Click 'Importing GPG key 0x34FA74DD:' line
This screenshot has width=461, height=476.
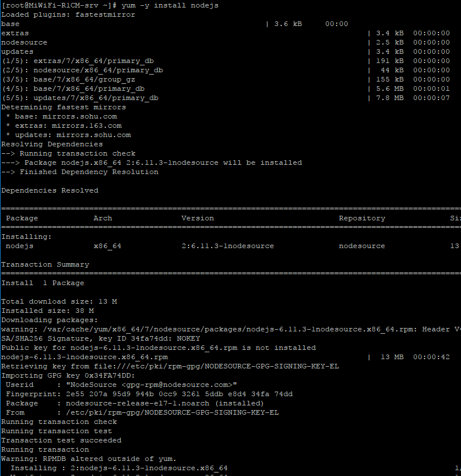tap(68, 376)
